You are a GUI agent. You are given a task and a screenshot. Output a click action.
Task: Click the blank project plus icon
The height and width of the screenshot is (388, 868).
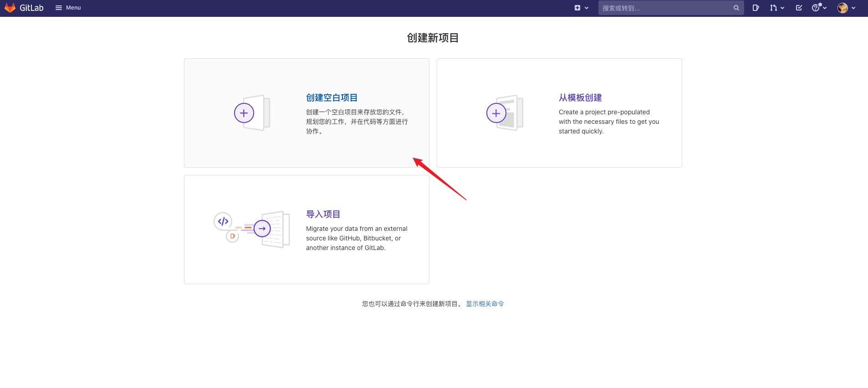[244, 113]
